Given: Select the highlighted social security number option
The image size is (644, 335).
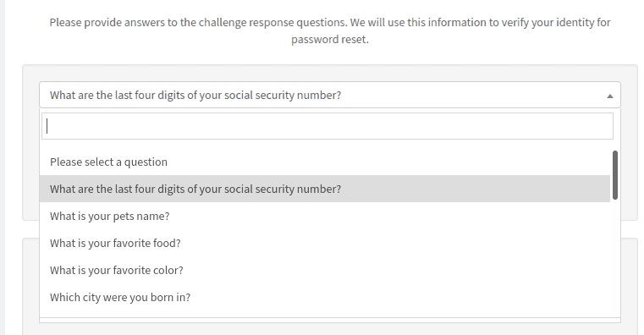Looking at the screenshot, I should pyautogui.click(x=325, y=189).
